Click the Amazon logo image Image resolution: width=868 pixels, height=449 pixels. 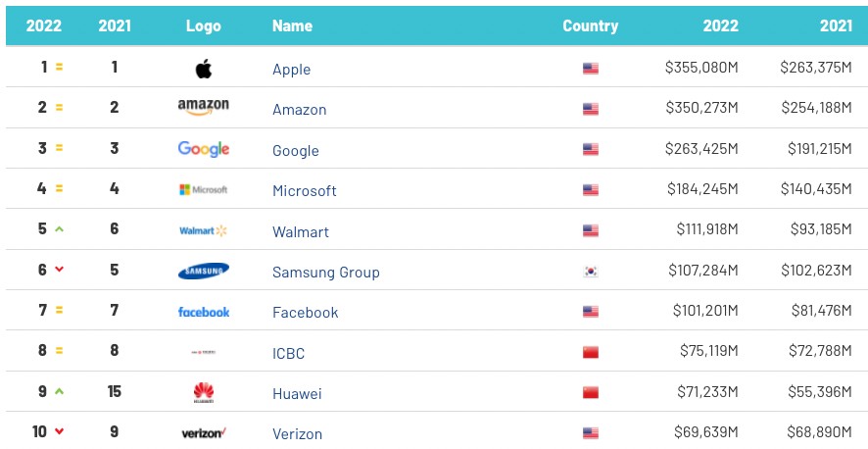[x=204, y=106]
